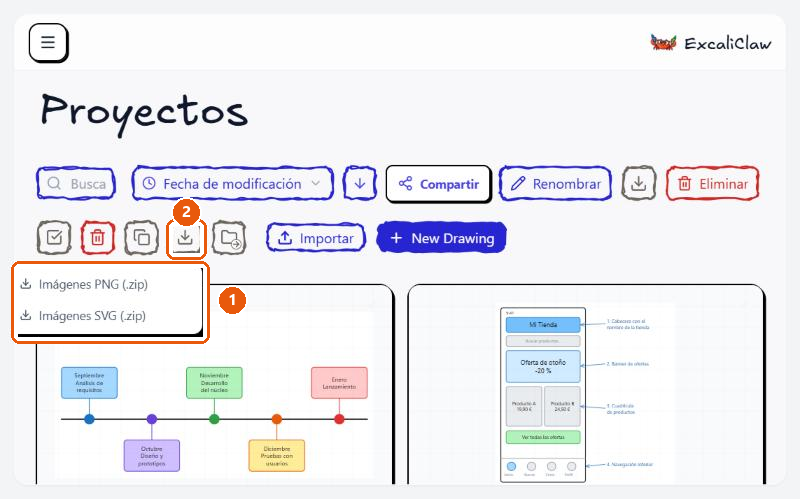The height and width of the screenshot is (499, 800).
Task: Click the Compartir button
Action: pyautogui.click(x=439, y=184)
